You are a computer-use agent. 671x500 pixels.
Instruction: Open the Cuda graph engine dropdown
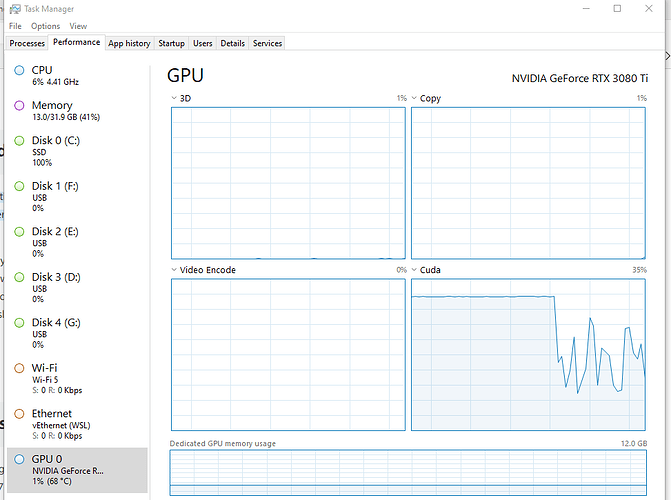point(414,270)
